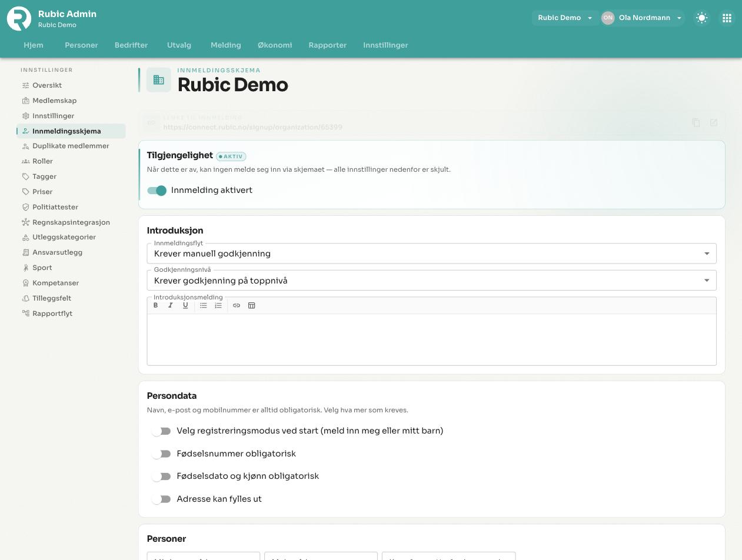The width and height of the screenshot is (742, 560).
Task: Apply bold formatting in the introduction editor
Action: pyautogui.click(x=155, y=305)
